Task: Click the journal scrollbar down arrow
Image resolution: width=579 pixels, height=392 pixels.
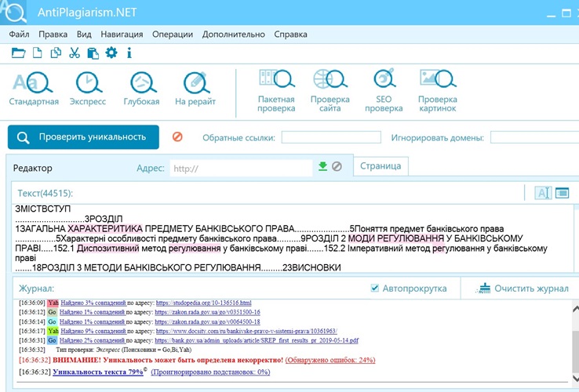Action: click(575, 378)
